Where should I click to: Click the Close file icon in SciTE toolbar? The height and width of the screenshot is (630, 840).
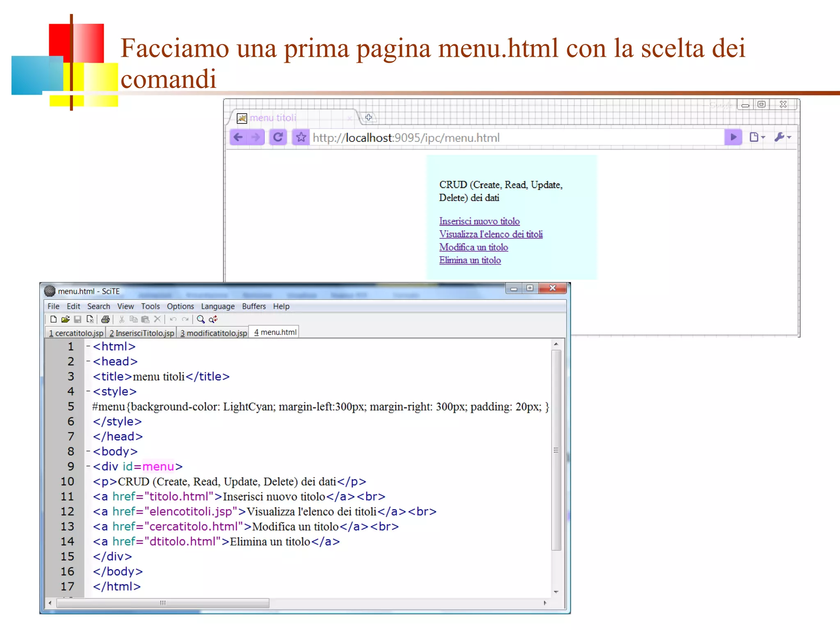[90, 319]
